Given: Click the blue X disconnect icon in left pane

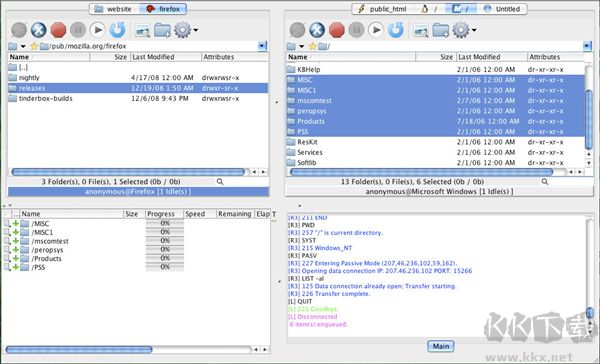Looking at the screenshot, I should (39, 30).
